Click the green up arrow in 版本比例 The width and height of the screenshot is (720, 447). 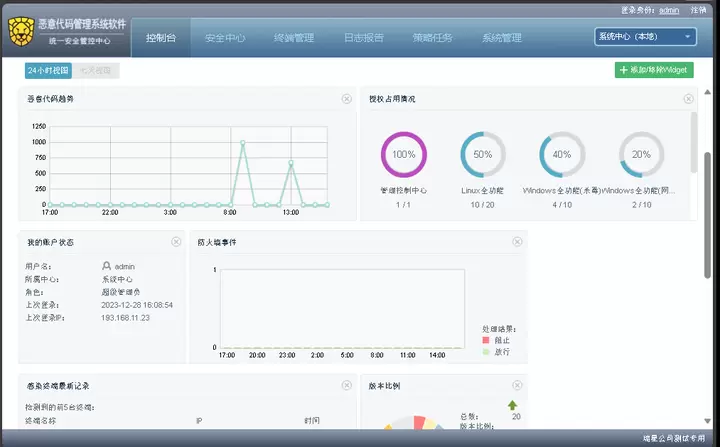point(513,405)
